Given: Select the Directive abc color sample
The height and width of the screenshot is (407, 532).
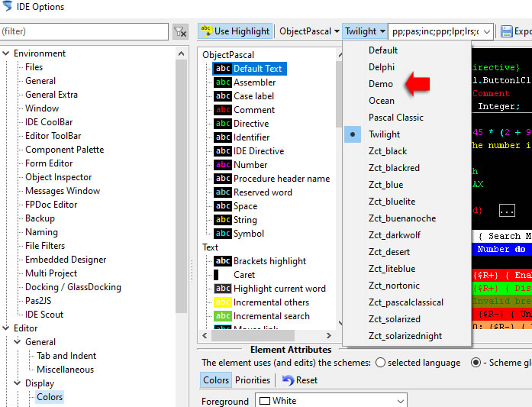Looking at the screenshot, I should (x=223, y=123).
